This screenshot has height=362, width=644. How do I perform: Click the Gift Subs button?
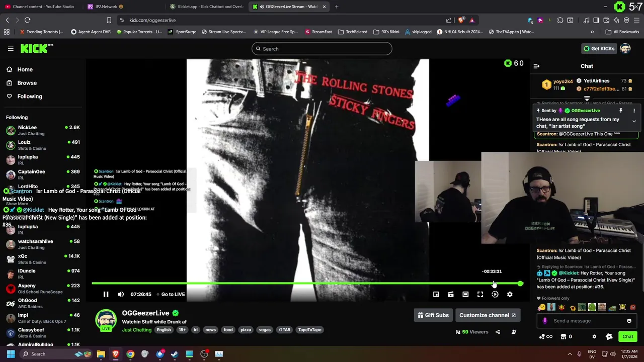tap(433, 315)
